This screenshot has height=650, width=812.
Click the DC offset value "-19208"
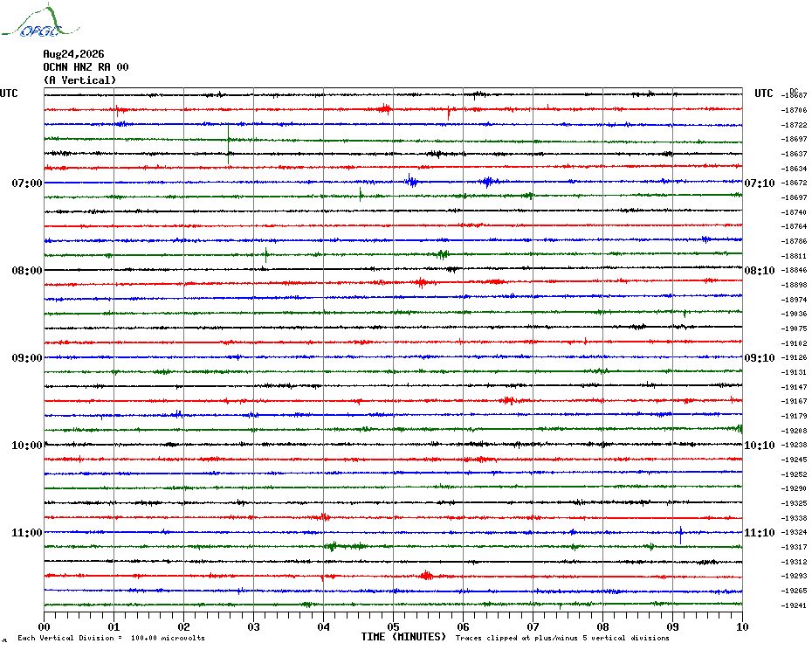pos(794,431)
